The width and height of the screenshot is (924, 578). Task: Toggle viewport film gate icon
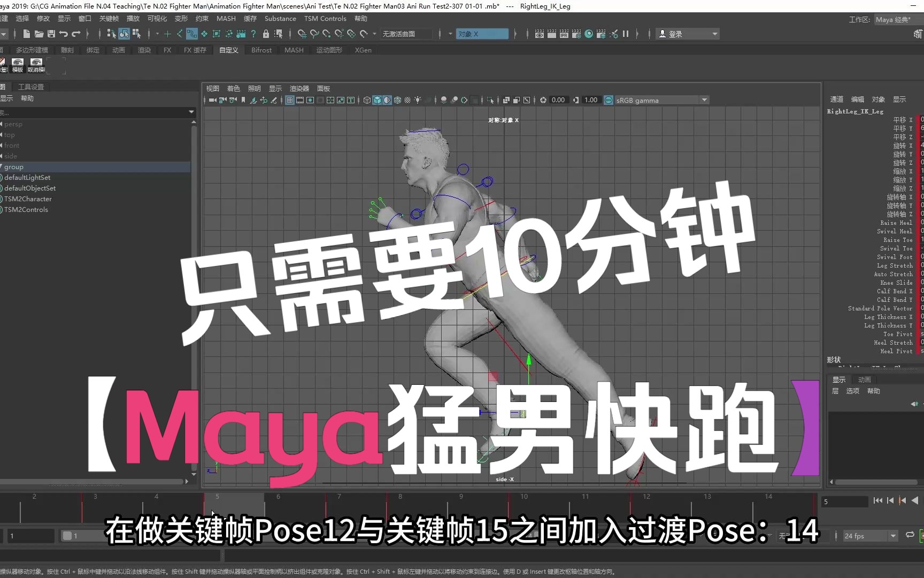299,100
